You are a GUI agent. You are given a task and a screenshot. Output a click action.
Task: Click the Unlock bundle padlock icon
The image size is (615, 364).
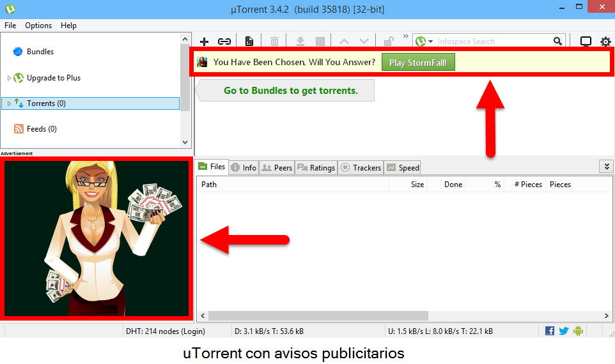click(389, 41)
